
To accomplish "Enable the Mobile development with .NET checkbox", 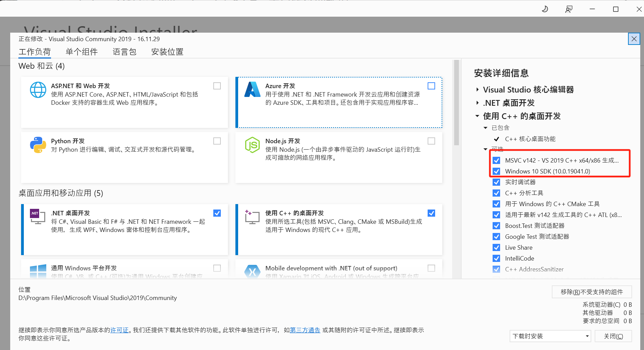I will click(x=431, y=268).
